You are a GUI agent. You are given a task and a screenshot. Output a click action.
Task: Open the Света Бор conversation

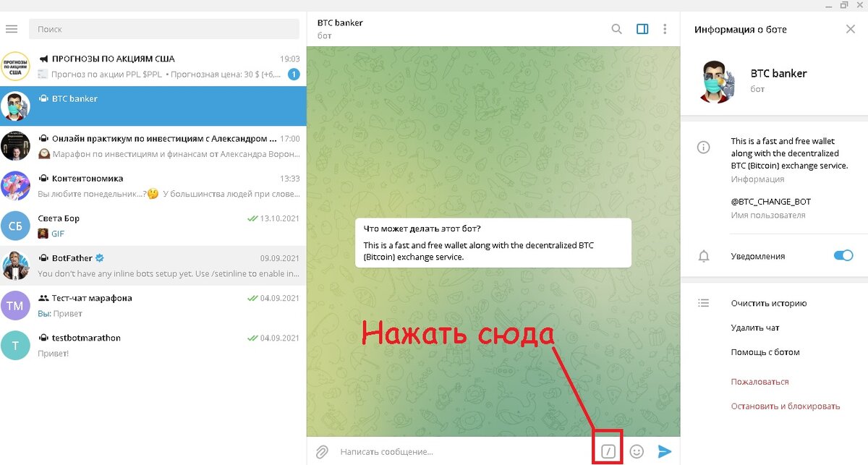click(x=153, y=226)
